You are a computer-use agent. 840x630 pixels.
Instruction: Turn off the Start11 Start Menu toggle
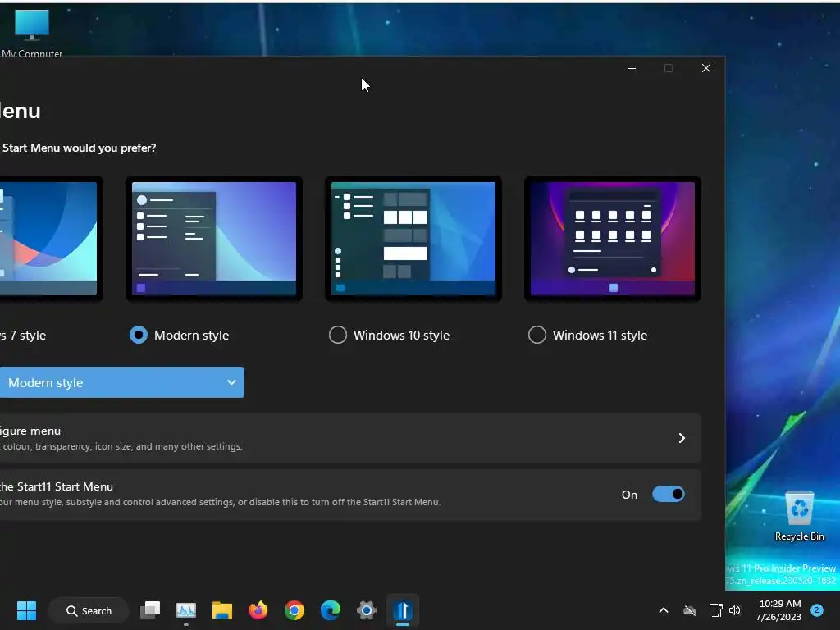click(x=668, y=494)
